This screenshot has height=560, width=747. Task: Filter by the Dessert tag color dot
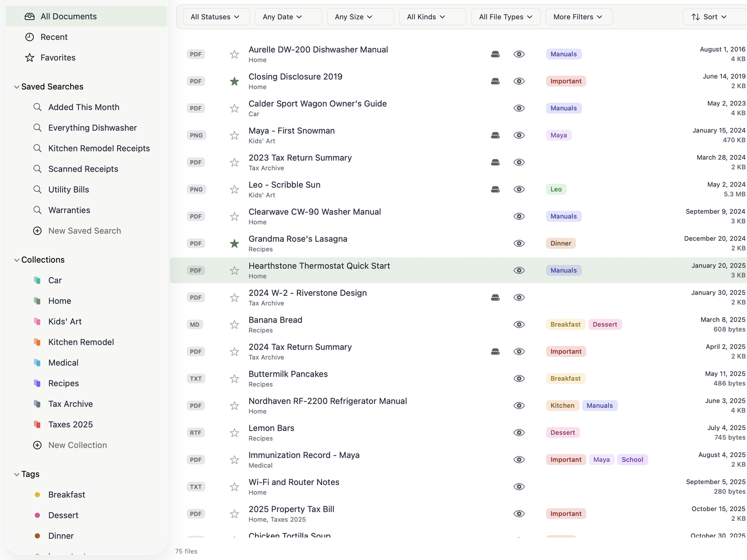pos(37,515)
